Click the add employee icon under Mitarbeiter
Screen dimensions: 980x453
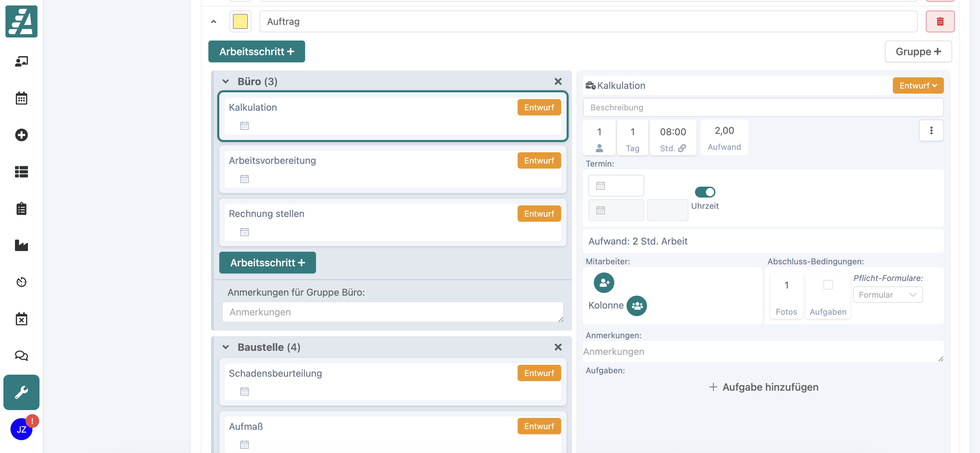tap(604, 282)
